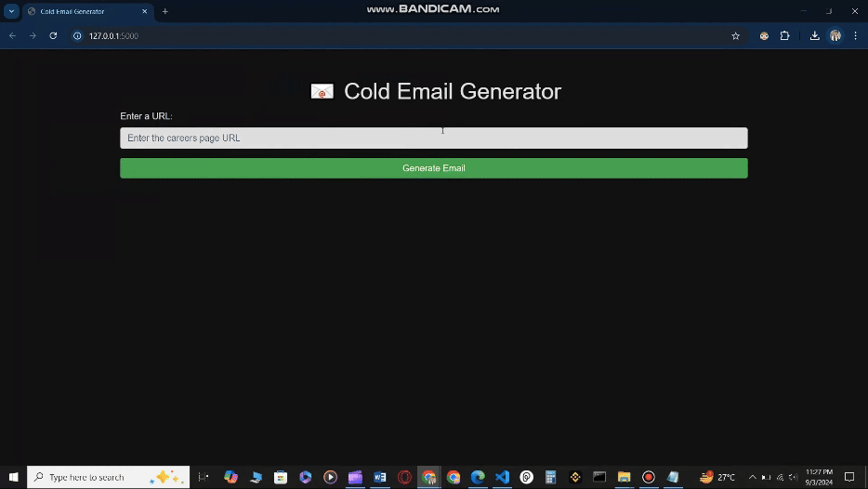Image resolution: width=868 pixels, height=489 pixels.
Task: Go forward using browser forward arrow
Action: coord(33,36)
